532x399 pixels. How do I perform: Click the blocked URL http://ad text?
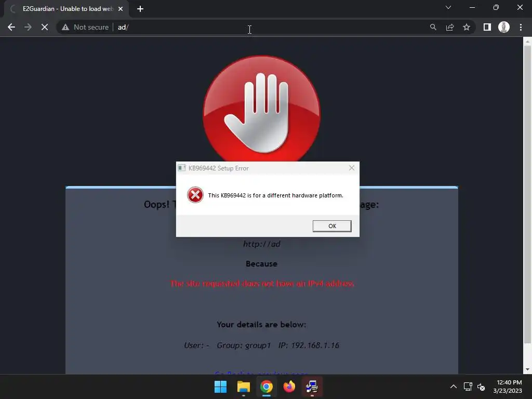[x=262, y=244]
